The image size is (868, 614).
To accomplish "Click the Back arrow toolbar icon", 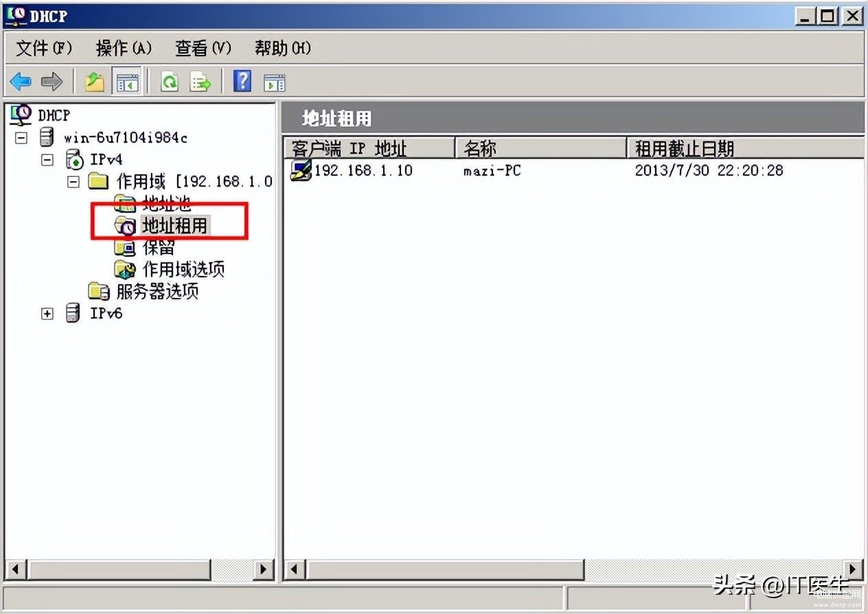I will pyautogui.click(x=21, y=82).
